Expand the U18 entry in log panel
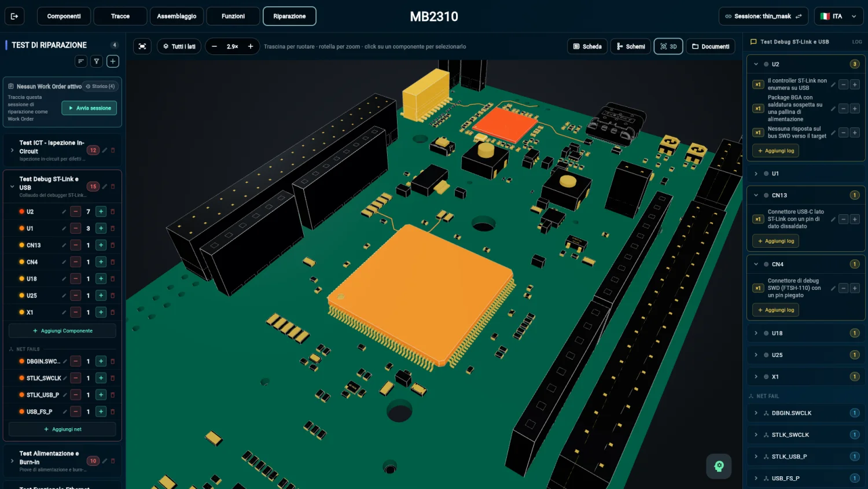 pyautogui.click(x=756, y=333)
